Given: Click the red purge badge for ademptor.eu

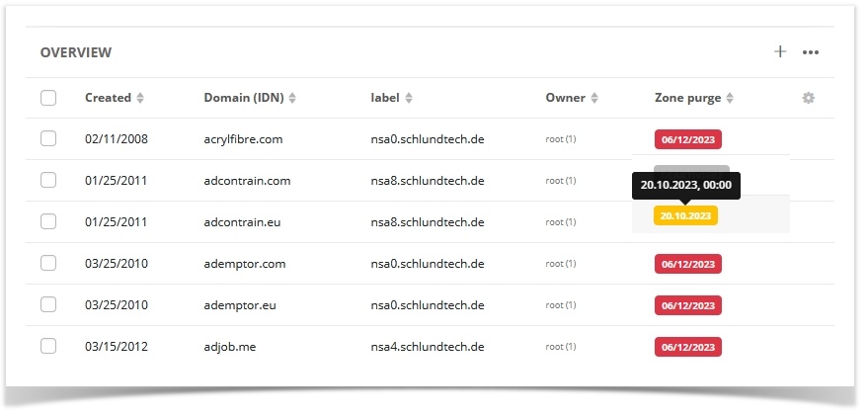Looking at the screenshot, I should coord(688,305).
